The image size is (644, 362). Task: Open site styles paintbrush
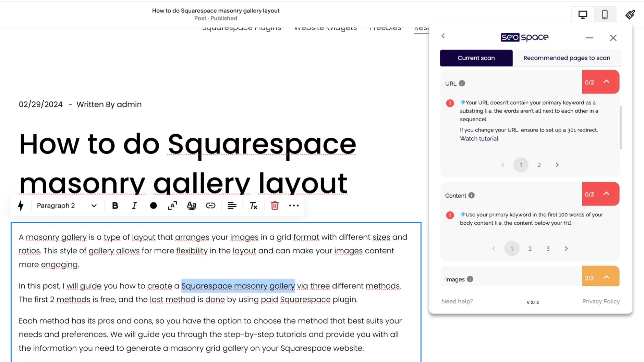click(630, 14)
